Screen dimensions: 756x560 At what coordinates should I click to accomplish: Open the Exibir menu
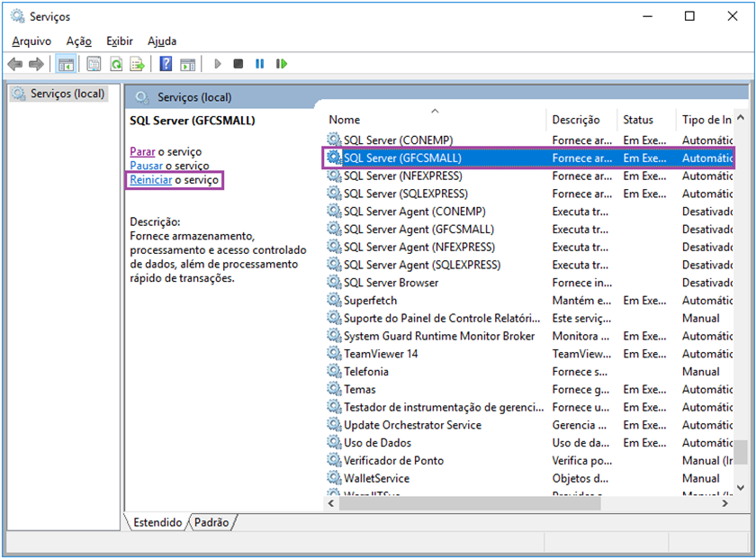coord(120,41)
